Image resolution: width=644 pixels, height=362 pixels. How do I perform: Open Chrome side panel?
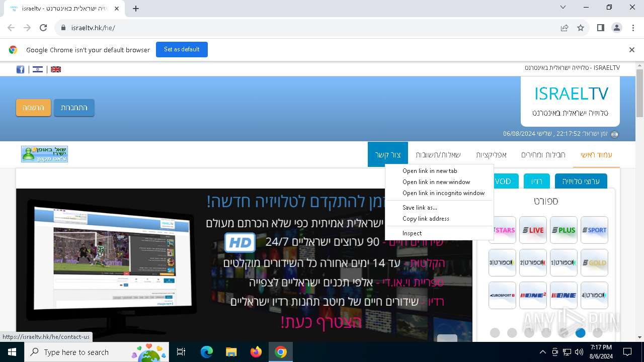click(x=600, y=28)
